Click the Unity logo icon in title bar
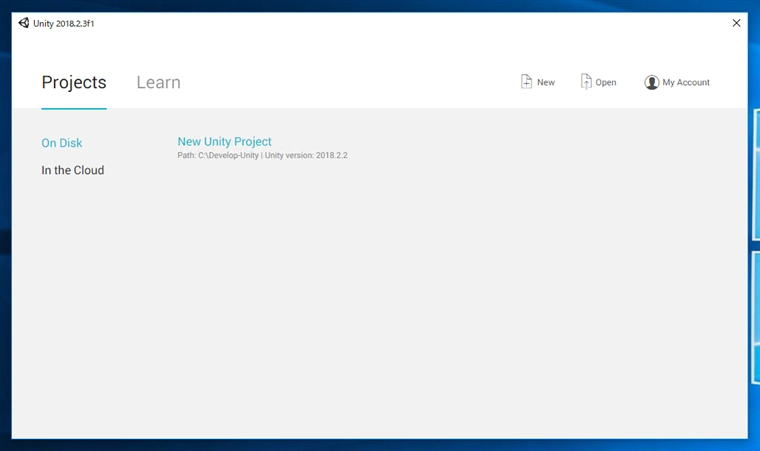760x451 pixels. pos(24,23)
